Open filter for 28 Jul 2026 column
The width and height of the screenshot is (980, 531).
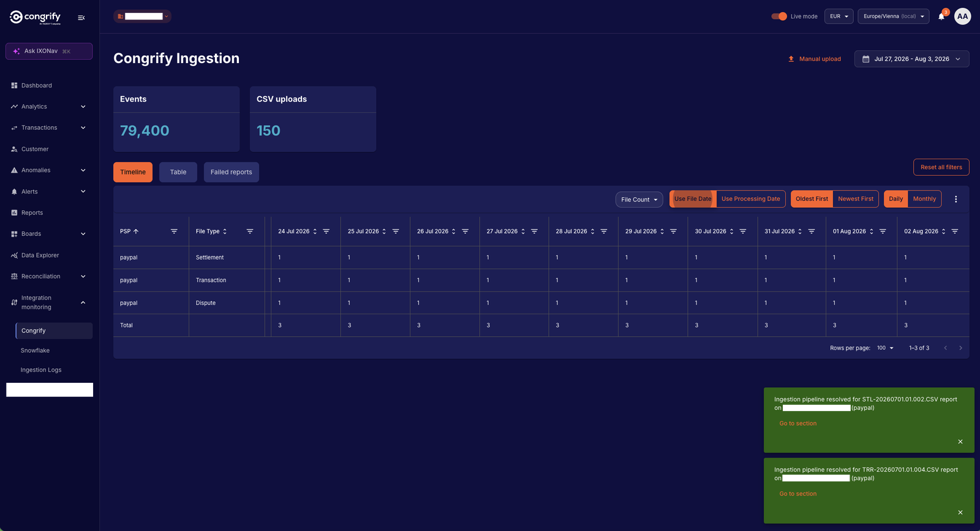click(x=604, y=232)
